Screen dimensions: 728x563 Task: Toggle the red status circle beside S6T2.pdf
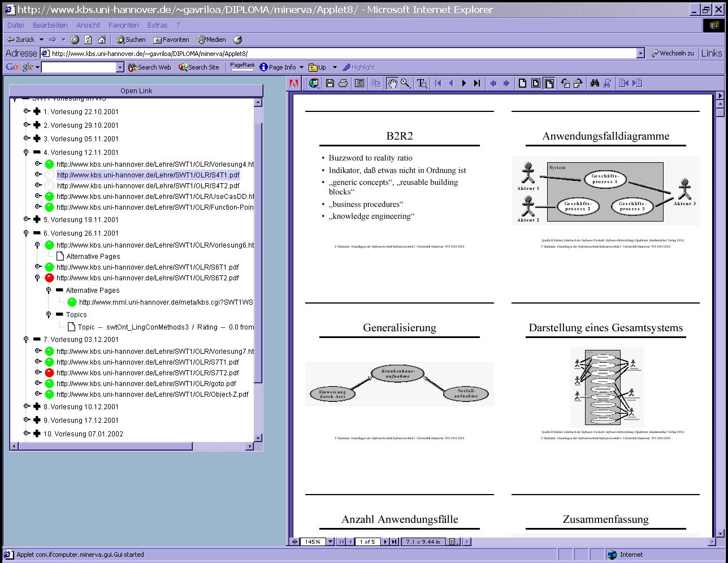coord(49,278)
